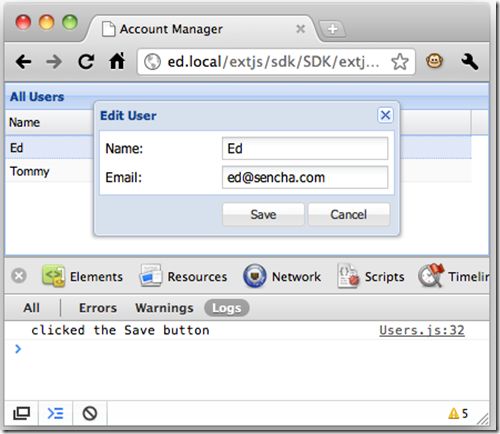Filter console by Errors

pos(98,308)
